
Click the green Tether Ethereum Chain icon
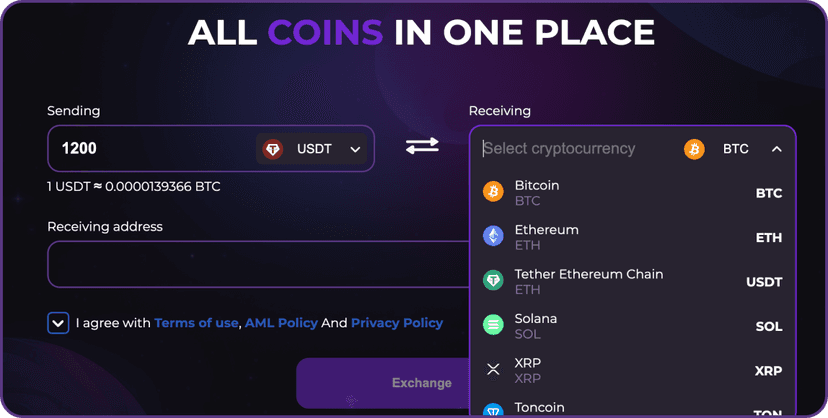coord(493,281)
